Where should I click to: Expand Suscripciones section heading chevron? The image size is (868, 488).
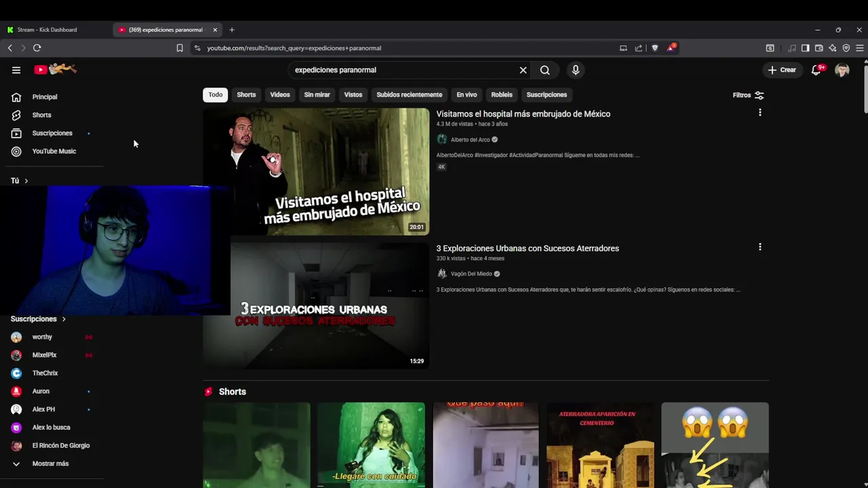pyautogui.click(x=64, y=319)
